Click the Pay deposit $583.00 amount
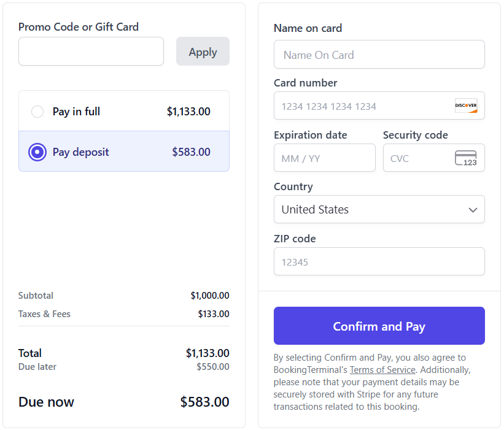Image resolution: width=504 pixels, height=430 pixels. click(x=191, y=152)
